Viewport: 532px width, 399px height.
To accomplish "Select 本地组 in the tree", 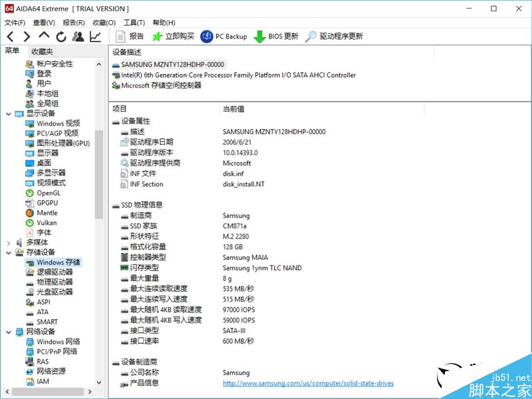I will pos(42,94).
